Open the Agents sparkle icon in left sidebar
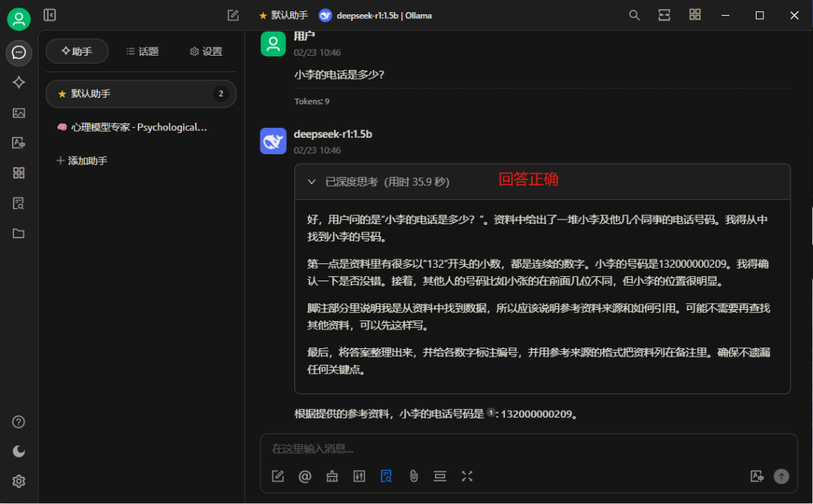Image resolution: width=813 pixels, height=504 pixels. tap(19, 83)
